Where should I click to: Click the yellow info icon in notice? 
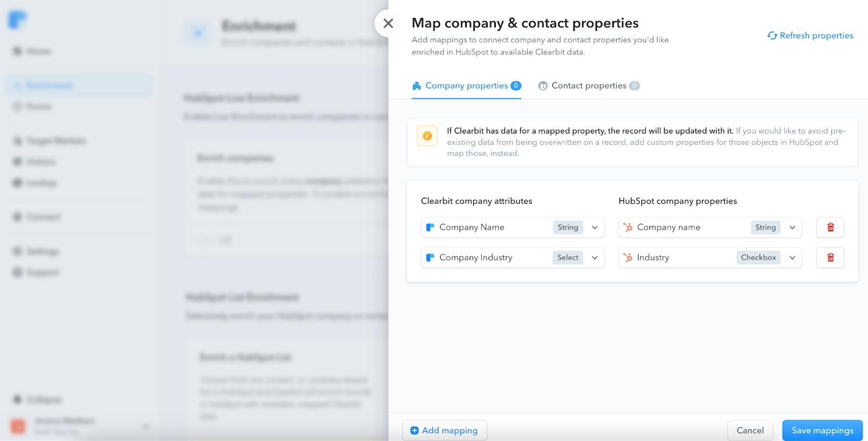[427, 136]
